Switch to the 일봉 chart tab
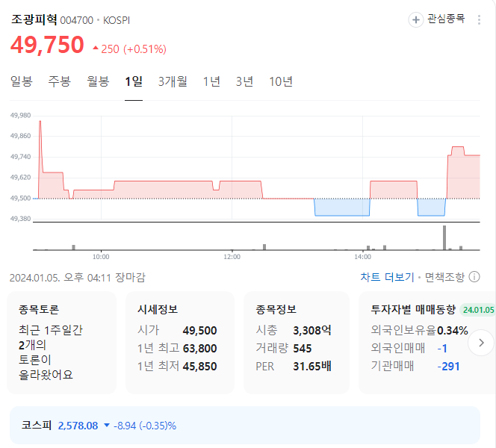Screen dimensions: 496x448 coord(22,81)
